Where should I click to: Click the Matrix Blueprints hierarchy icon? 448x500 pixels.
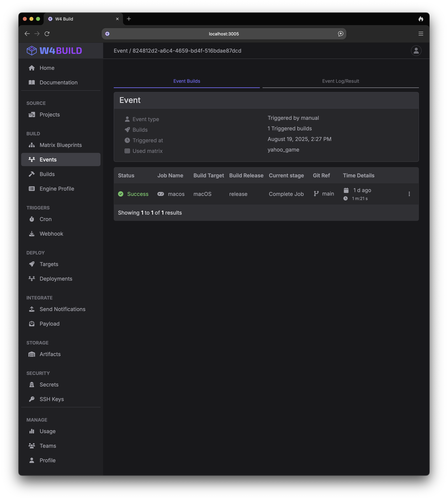point(32,145)
